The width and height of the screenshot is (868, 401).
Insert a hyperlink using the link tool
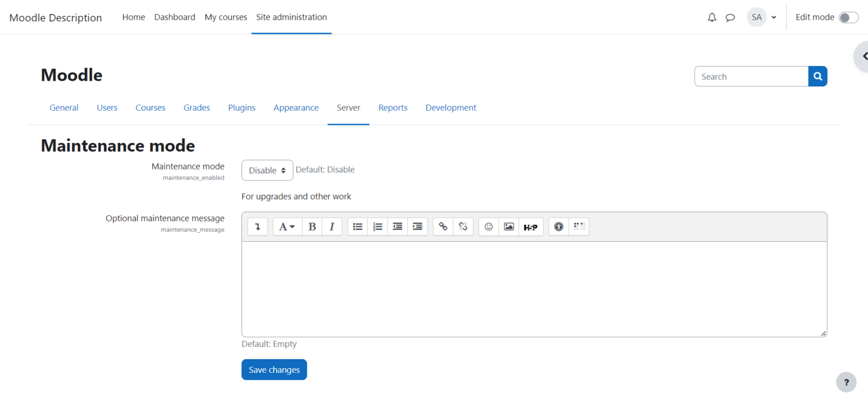[x=442, y=226]
